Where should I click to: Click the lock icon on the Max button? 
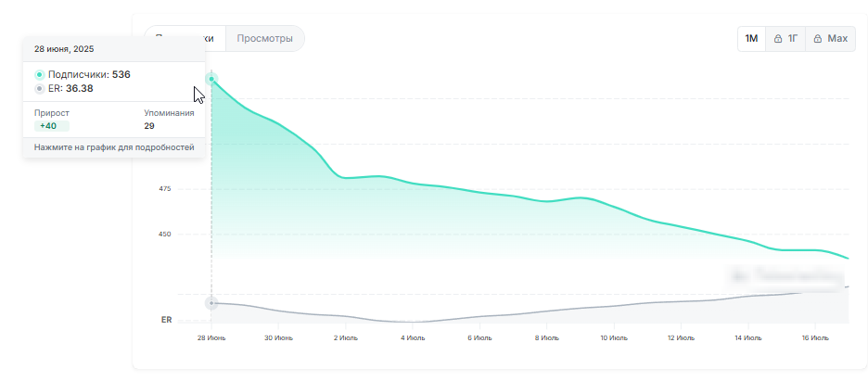pyautogui.click(x=818, y=39)
